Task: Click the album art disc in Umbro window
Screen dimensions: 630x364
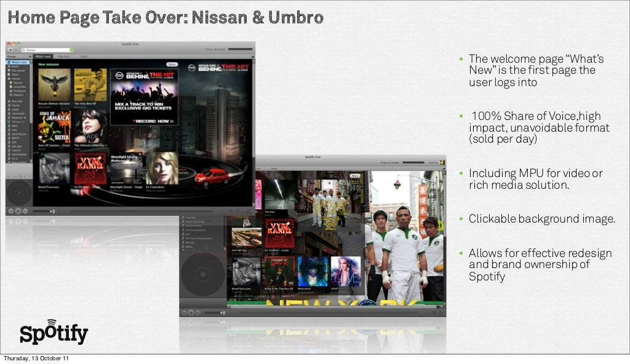Action: coord(203,274)
